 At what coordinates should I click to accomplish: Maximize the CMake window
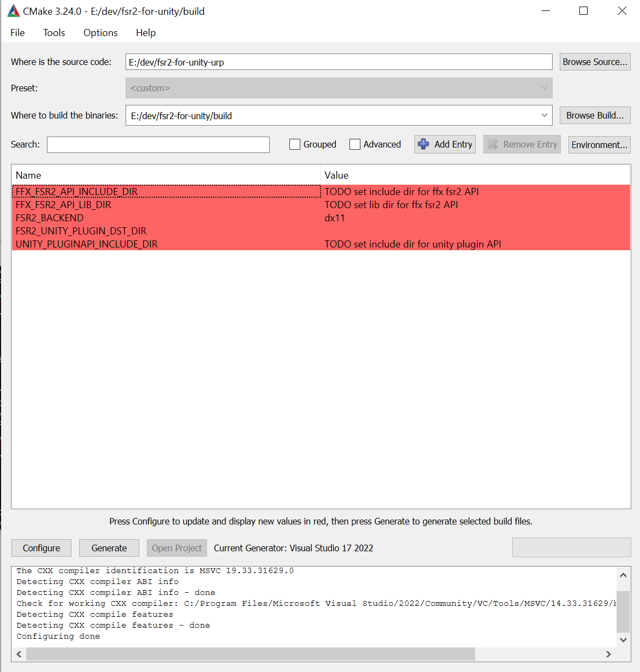(x=583, y=11)
